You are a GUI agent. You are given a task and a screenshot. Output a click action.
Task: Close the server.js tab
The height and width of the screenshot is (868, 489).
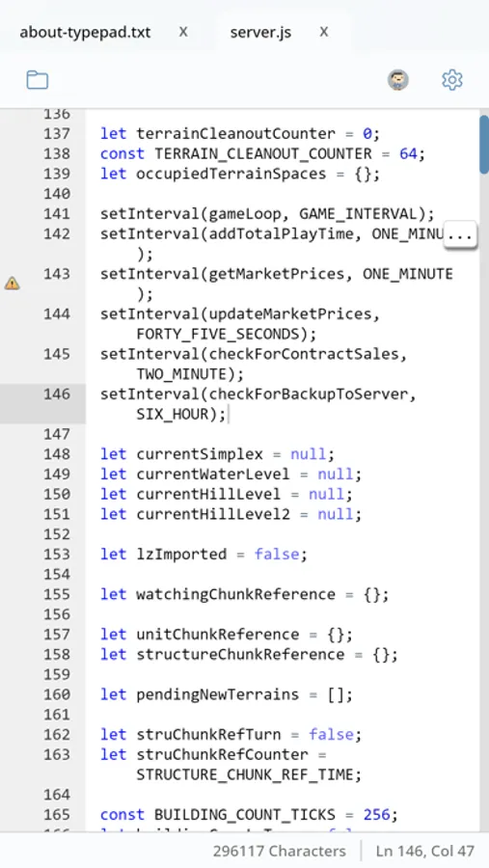(324, 32)
